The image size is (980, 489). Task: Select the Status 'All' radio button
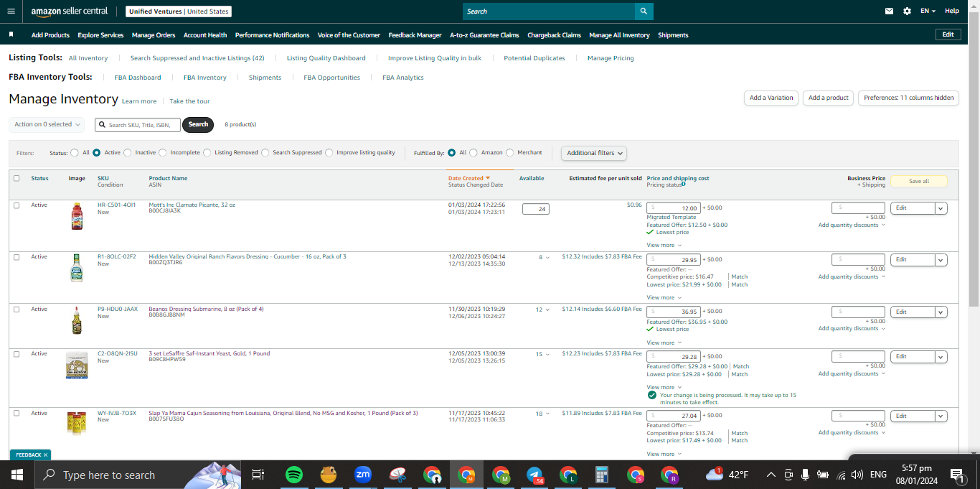point(75,152)
